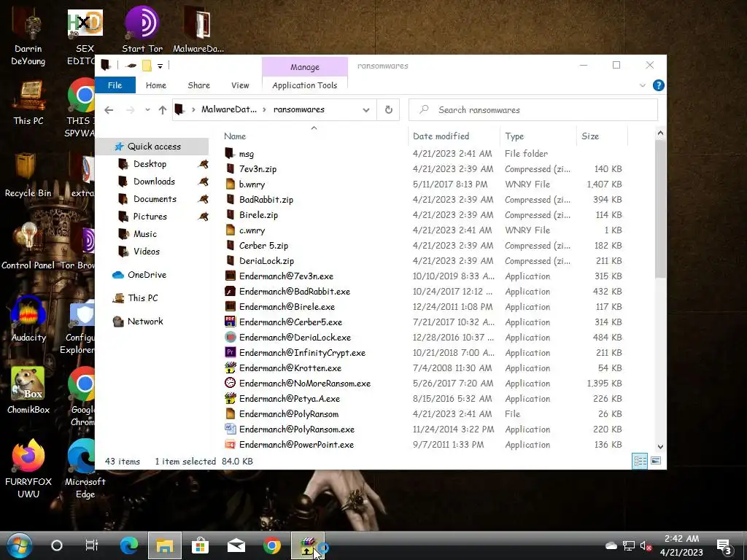Open Microsoft Edge desktop shortcut
This screenshot has height=560, width=747.
tap(85, 469)
